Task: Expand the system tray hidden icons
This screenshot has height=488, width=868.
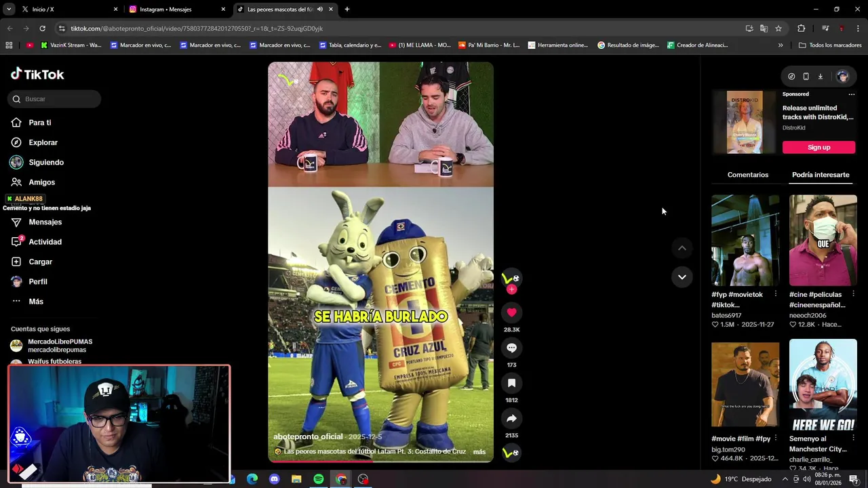Action: tap(785, 479)
